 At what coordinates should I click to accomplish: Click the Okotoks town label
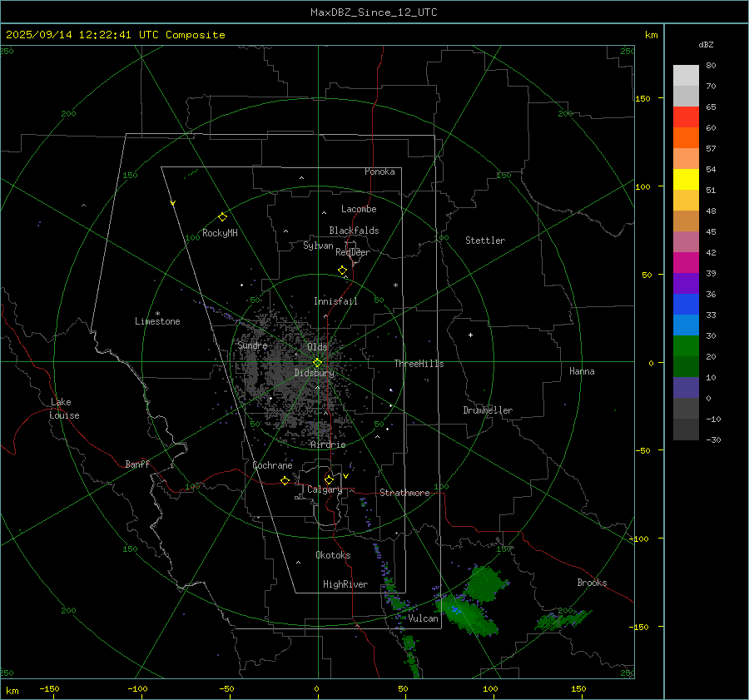tap(333, 555)
